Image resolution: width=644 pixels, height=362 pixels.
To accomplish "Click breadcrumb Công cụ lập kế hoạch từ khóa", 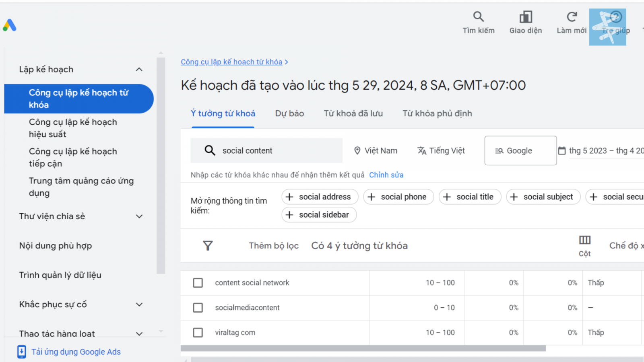I will tap(231, 62).
